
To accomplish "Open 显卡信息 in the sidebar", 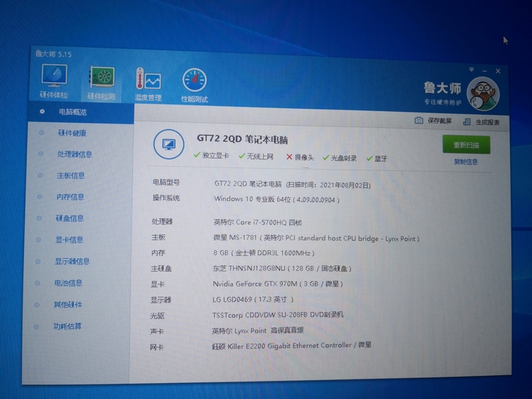I will (x=69, y=240).
